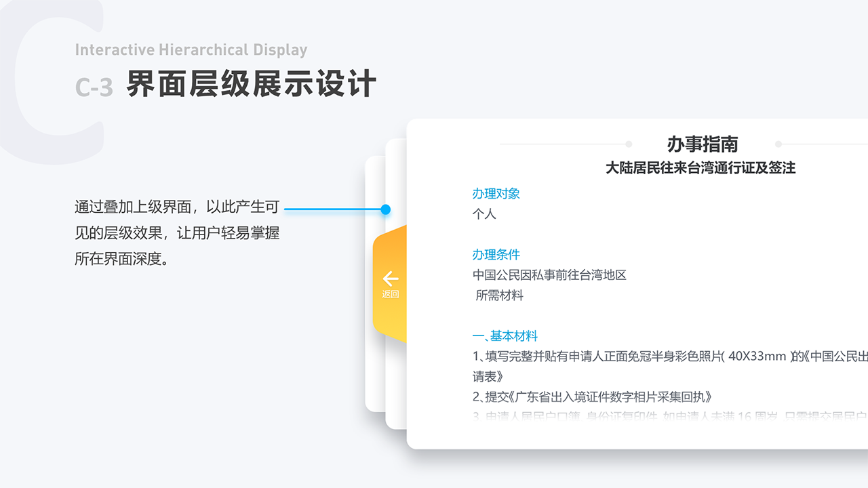
Task: Click the white back arrow icon
Action: (x=391, y=279)
